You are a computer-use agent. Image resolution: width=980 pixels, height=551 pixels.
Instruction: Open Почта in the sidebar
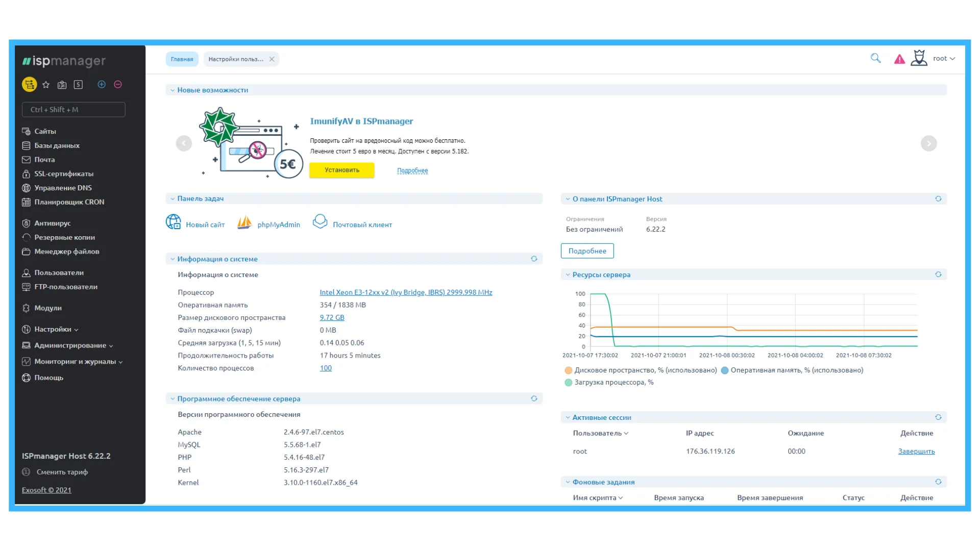click(38, 160)
